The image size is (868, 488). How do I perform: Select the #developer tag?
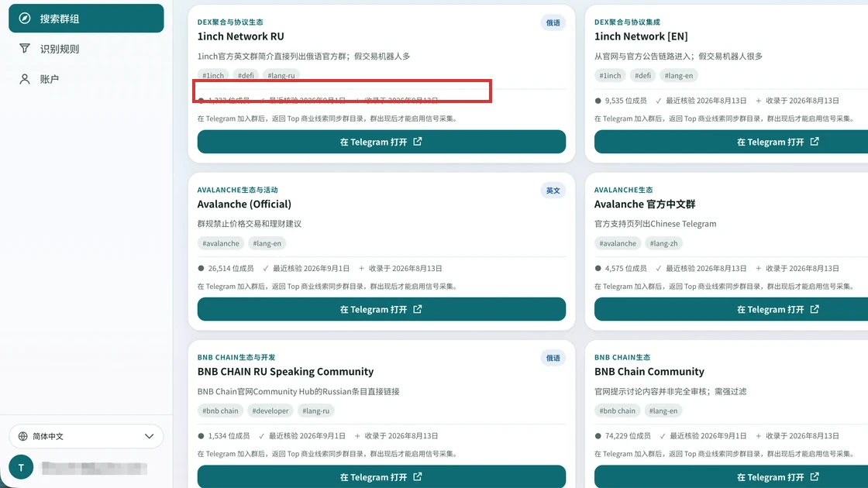[270, 411]
